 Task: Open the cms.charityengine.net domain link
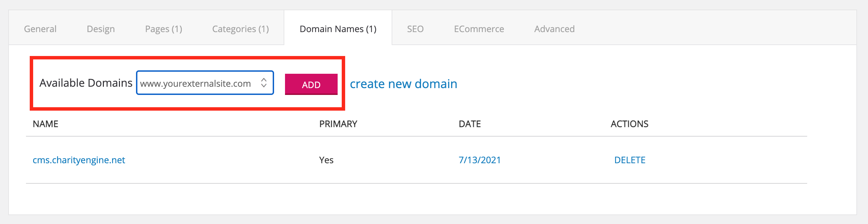pos(79,160)
